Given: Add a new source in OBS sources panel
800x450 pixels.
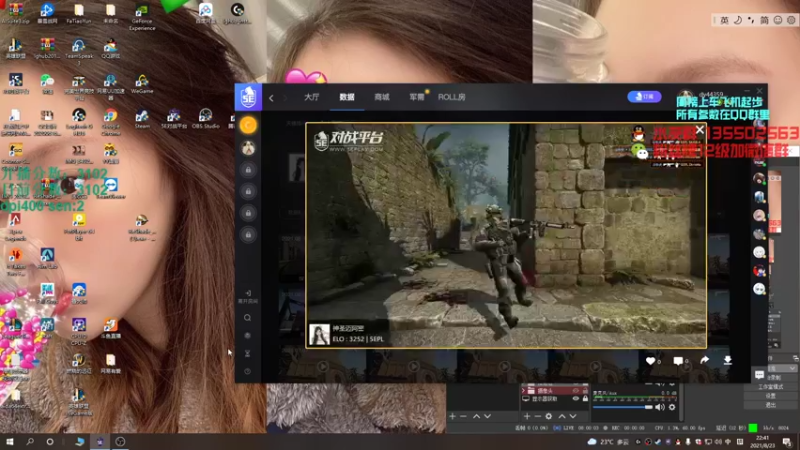Looking at the screenshot, I should click(x=527, y=416).
